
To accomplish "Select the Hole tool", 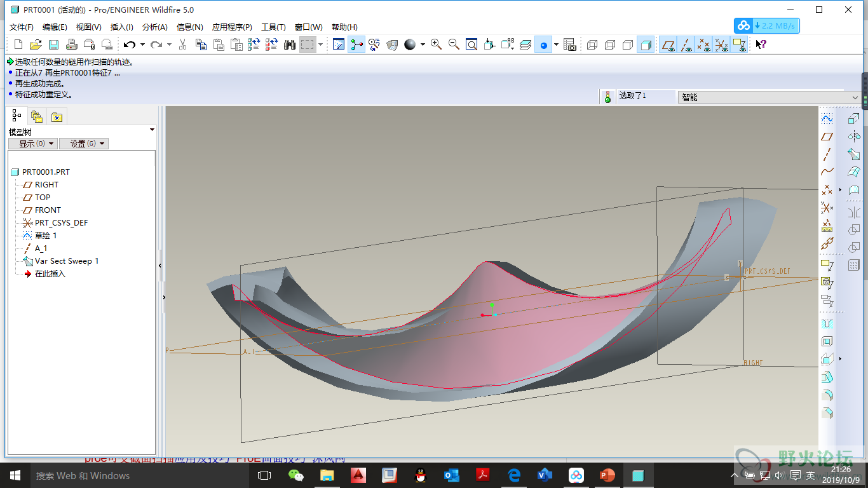I will coord(827,323).
